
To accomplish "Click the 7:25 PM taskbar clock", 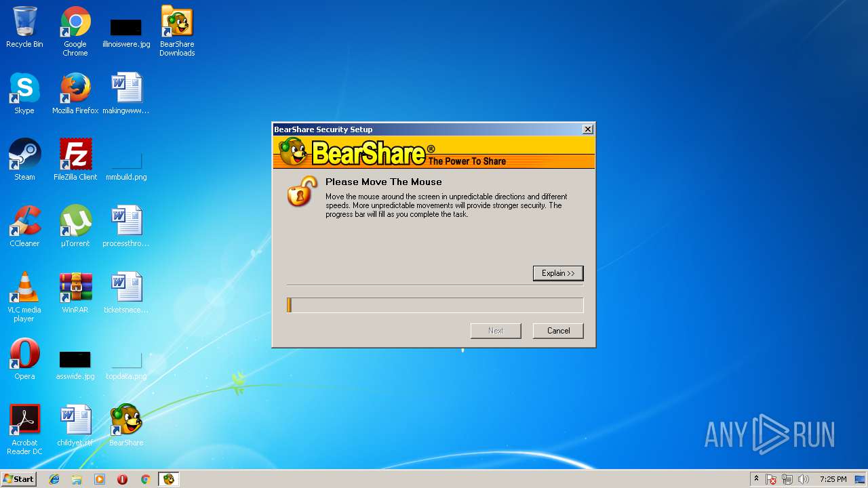I will click(833, 479).
